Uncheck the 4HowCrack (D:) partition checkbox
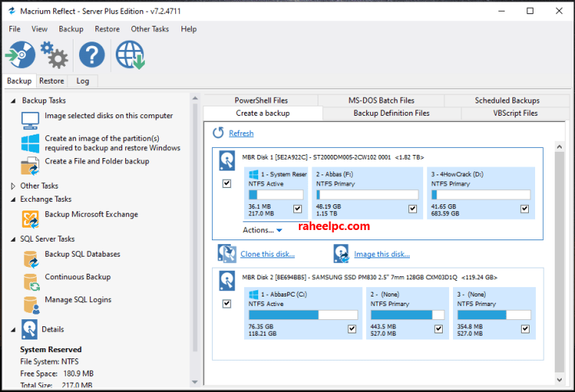The width and height of the screenshot is (575, 392). click(524, 209)
